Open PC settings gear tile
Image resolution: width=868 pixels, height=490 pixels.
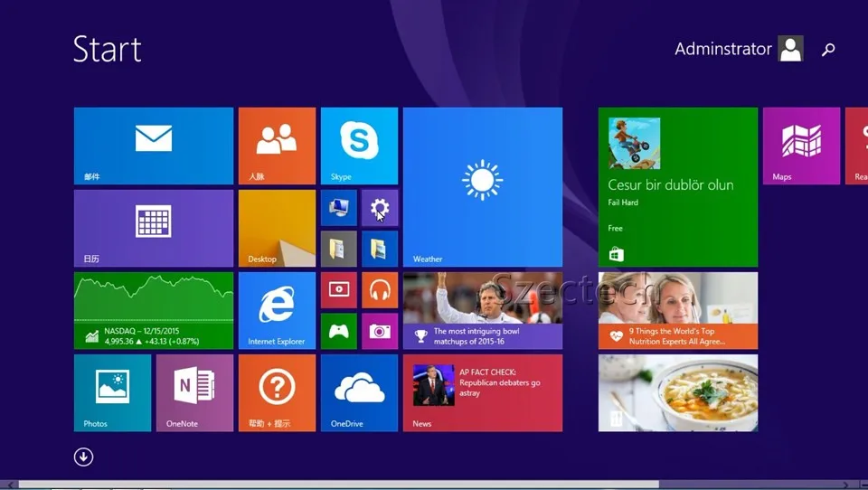pos(380,208)
